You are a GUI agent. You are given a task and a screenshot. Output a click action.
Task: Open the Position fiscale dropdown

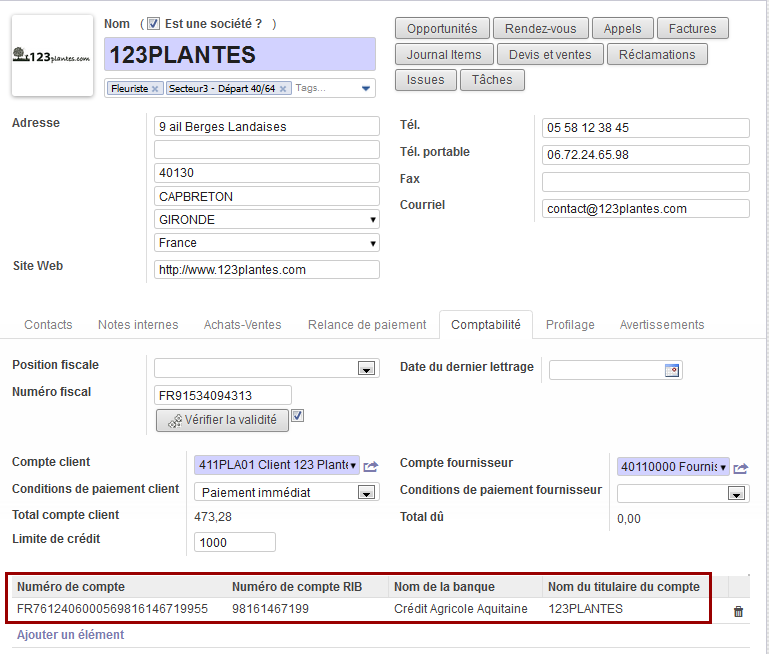click(366, 368)
